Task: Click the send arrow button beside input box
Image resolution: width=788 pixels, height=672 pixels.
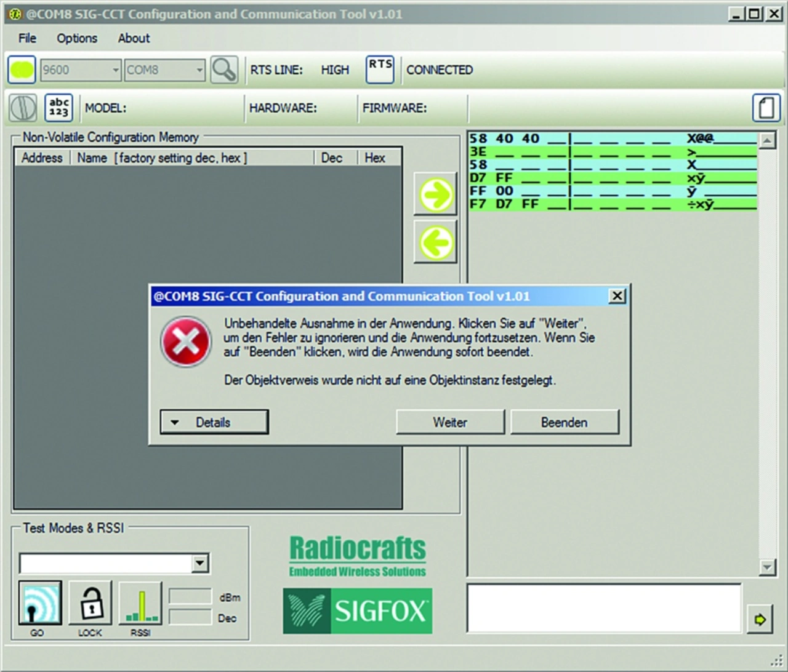Action: coord(760,619)
